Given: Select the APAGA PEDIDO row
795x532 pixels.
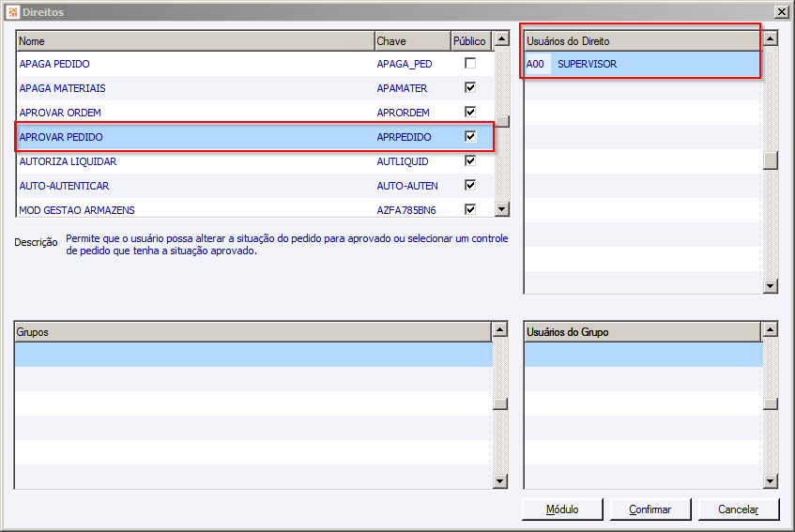Looking at the screenshot, I should [255, 64].
